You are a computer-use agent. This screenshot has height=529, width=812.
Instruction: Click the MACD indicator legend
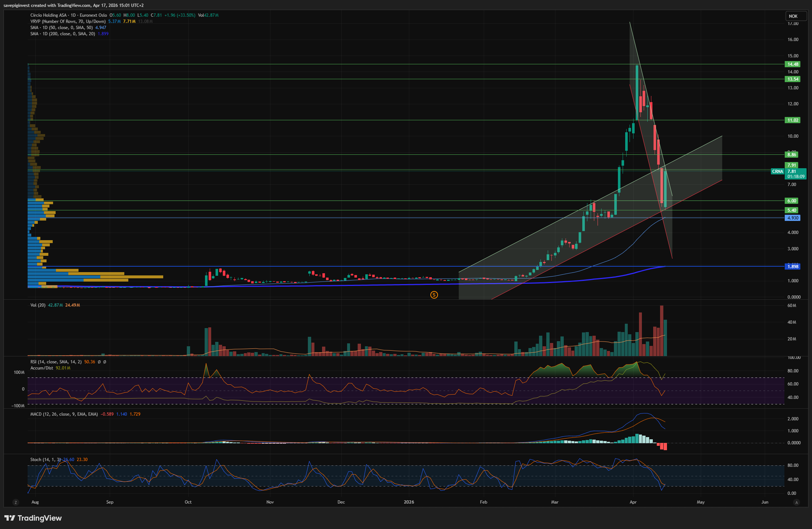(x=64, y=414)
